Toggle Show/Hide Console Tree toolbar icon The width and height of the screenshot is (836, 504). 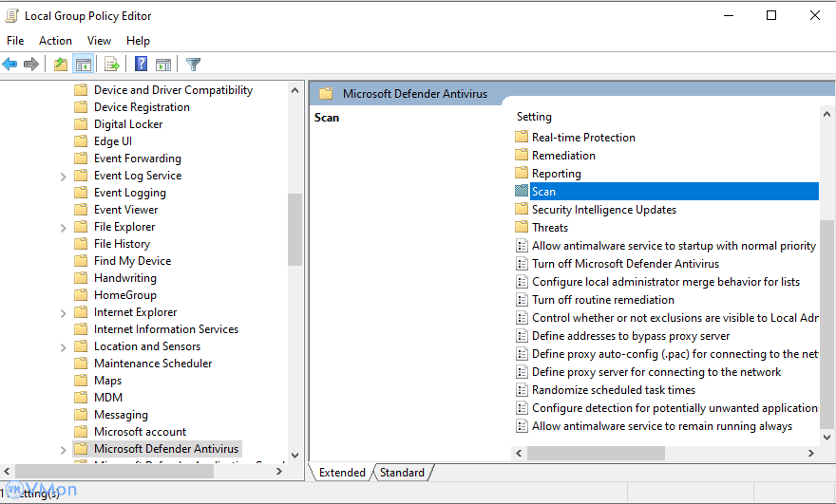point(84,65)
